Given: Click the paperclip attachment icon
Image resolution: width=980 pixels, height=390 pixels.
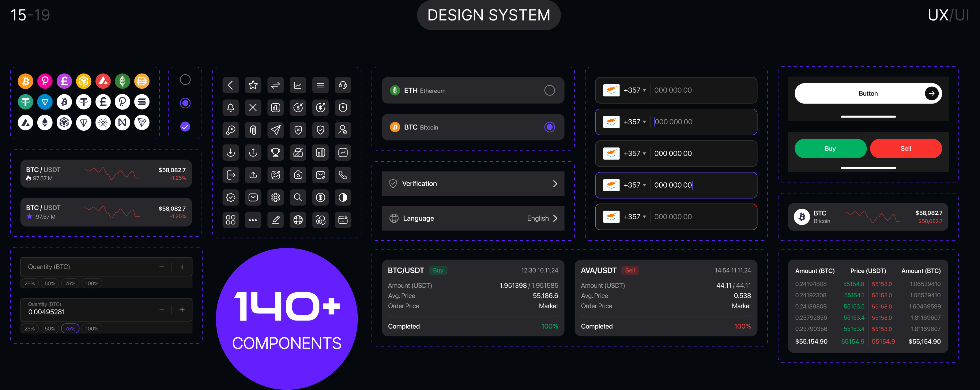Looking at the screenshot, I should pyautogui.click(x=253, y=130).
